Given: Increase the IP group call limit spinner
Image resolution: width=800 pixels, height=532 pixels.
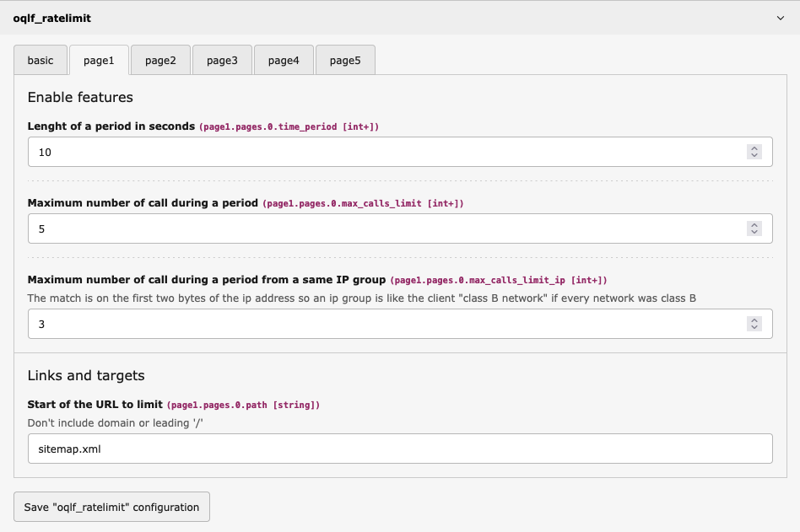Looking at the screenshot, I should click(755, 320).
